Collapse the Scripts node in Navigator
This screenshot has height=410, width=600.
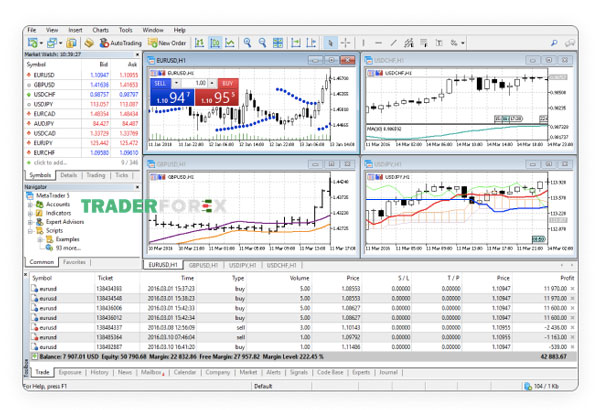[x=29, y=231]
